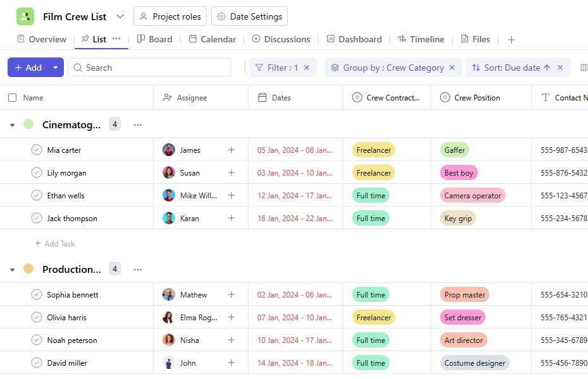
Task: Remove the Filter chip with its X
Action: (307, 68)
